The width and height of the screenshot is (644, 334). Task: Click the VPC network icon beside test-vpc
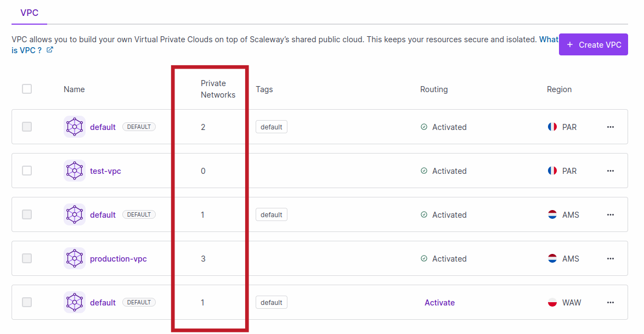pos(74,171)
